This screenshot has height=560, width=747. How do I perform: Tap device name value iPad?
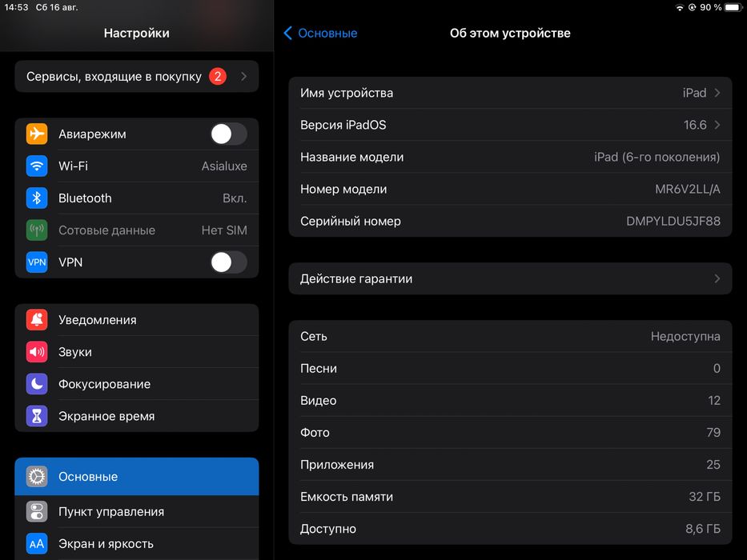(695, 92)
